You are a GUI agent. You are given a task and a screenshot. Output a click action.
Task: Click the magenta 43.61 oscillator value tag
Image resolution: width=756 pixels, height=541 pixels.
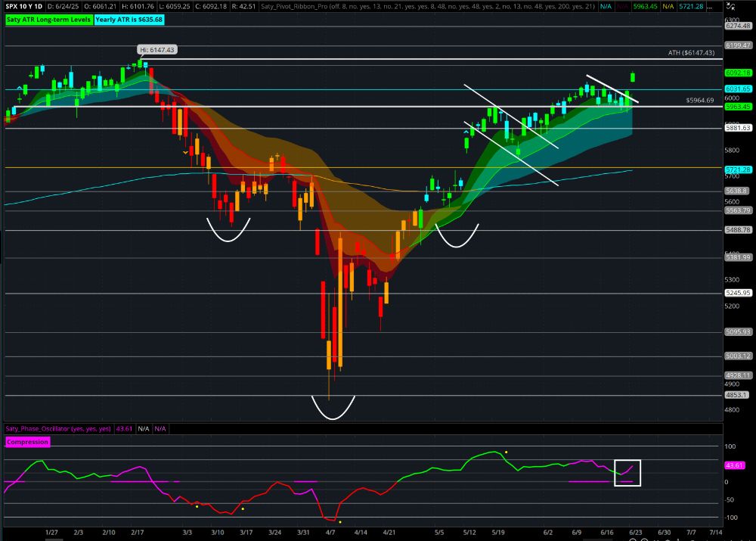tap(735, 465)
